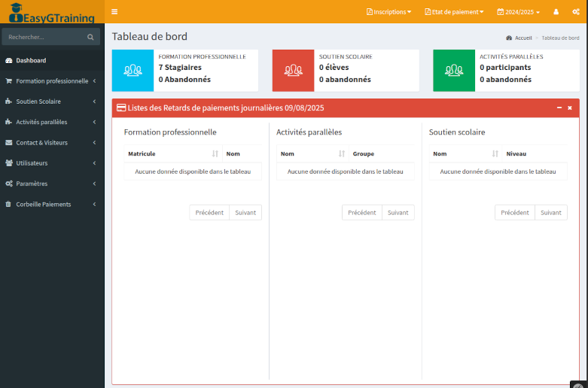This screenshot has height=388, width=588.
Task: Click the search magnifier icon
Action: coord(90,37)
